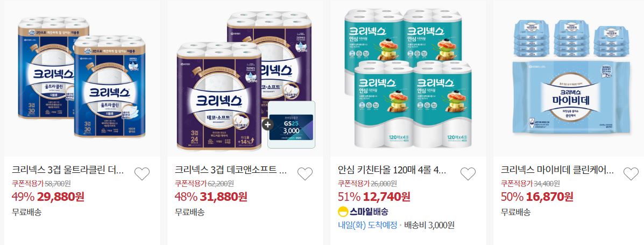Open 크리넥스 마이비데 클린케어 title link
Screen dimensions: 644x245
557,170
